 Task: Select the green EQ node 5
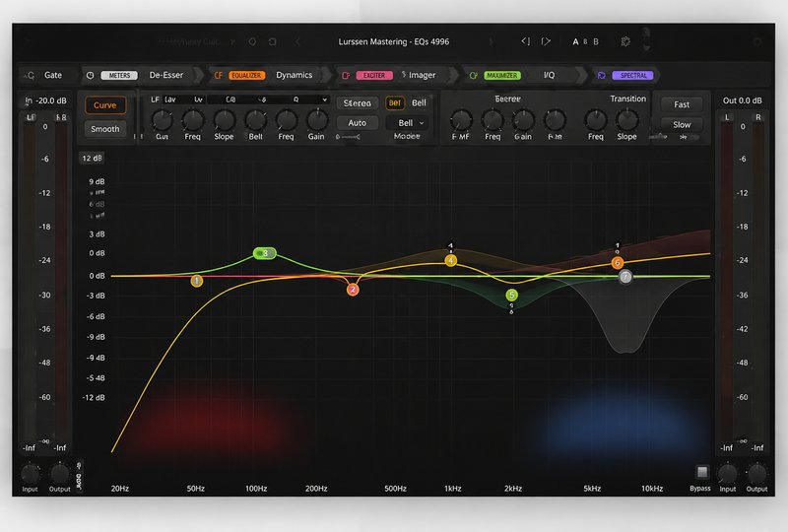point(511,295)
